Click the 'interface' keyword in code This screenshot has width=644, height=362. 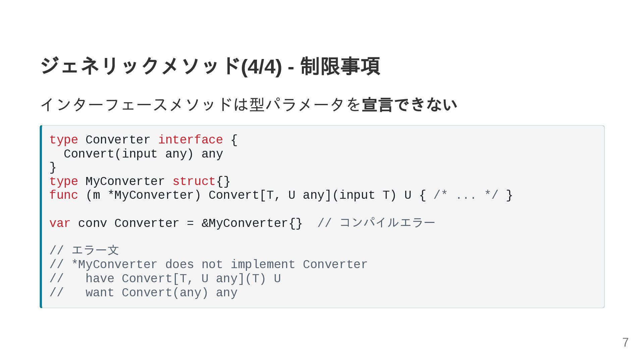tap(190, 139)
